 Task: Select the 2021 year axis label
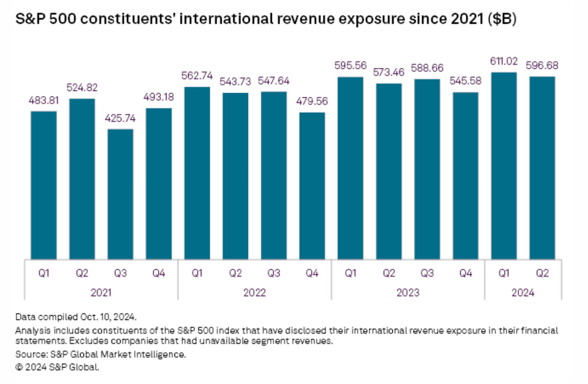101,292
